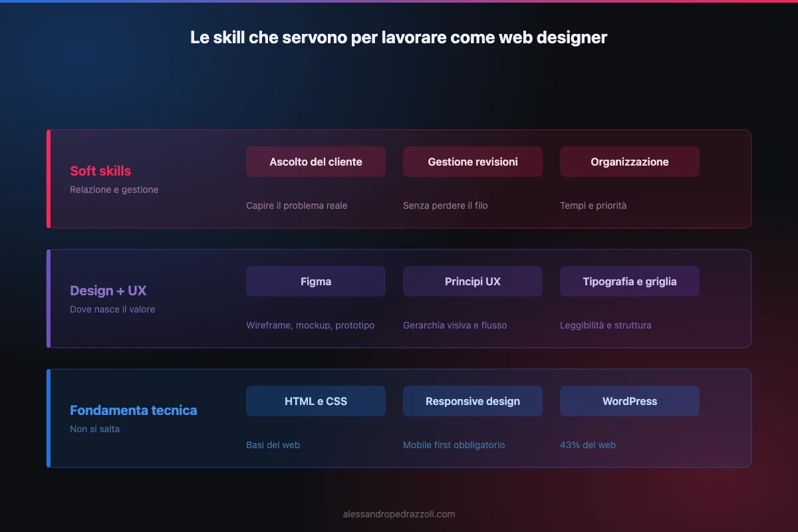This screenshot has height=532, width=798.
Task: Click the 'Ascolto del cliente' pill
Action: [x=316, y=162]
